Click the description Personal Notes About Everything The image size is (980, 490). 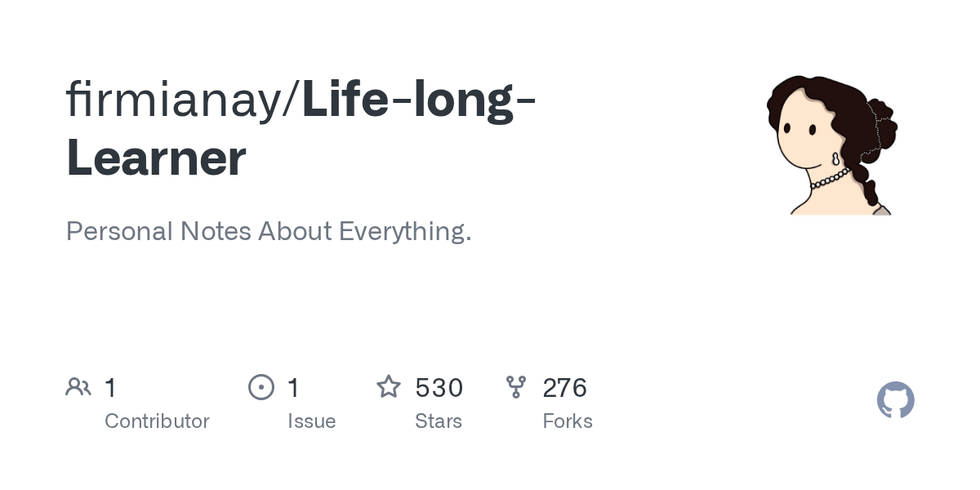tap(269, 231)
